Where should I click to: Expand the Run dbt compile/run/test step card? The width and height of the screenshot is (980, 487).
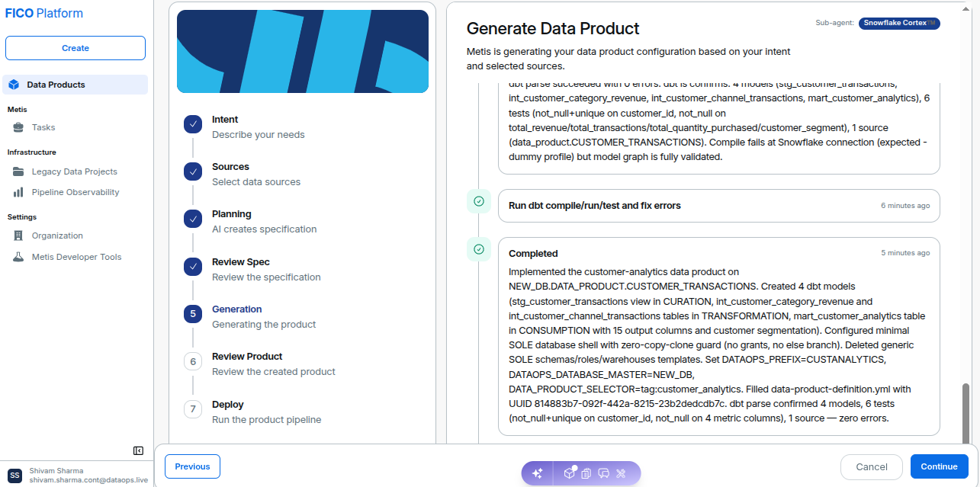pyautogui.click(x=718, y=206)
